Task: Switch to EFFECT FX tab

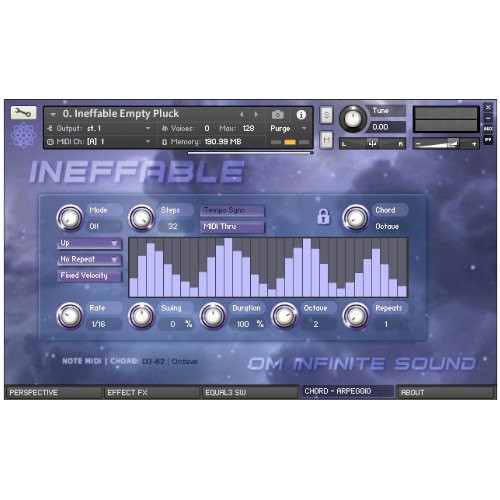Action: pyautogui.click(x=151, y=393)
